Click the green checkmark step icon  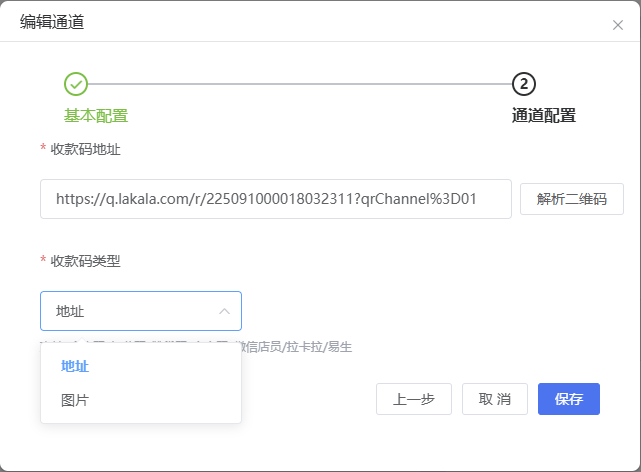click(x=76, y=84)
